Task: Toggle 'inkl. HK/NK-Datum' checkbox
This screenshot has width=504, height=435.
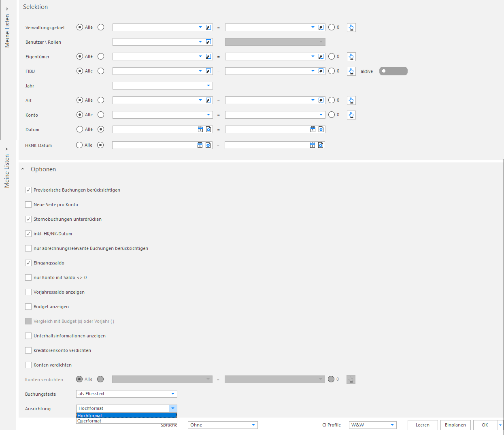Action: coord(28,234)
